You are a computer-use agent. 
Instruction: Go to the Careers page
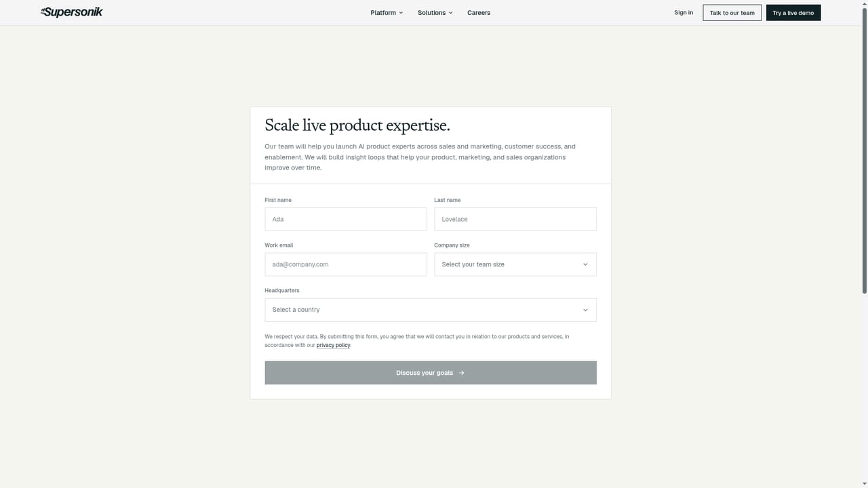click(479, 13)
